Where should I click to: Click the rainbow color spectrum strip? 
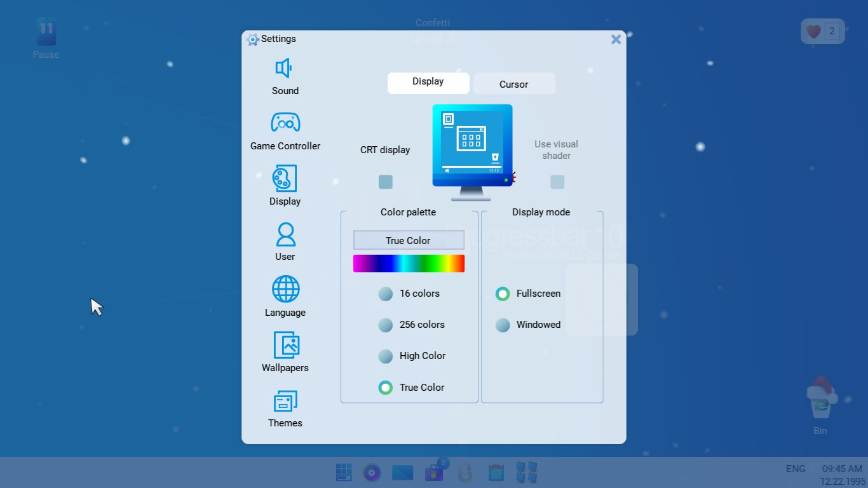(x=408, y=263)
